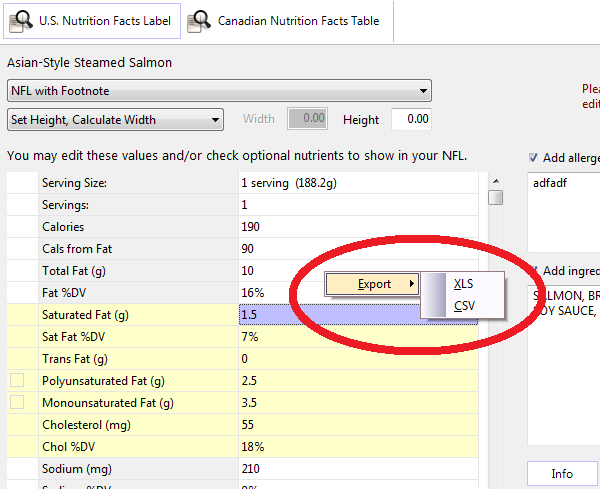Click the Serving Size value cell
This screenshot has width=600, height=489.
(x=358, y=183)
